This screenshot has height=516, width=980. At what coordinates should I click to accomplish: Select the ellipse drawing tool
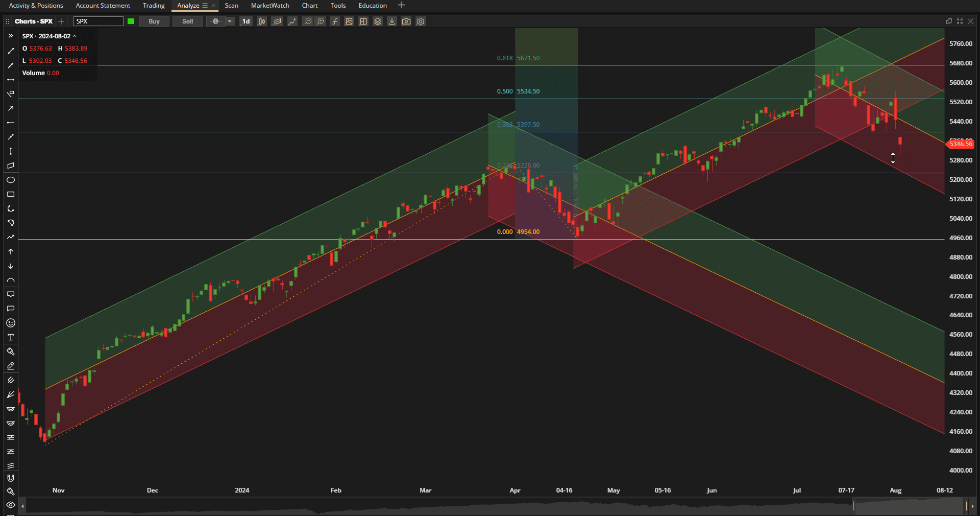10,180
